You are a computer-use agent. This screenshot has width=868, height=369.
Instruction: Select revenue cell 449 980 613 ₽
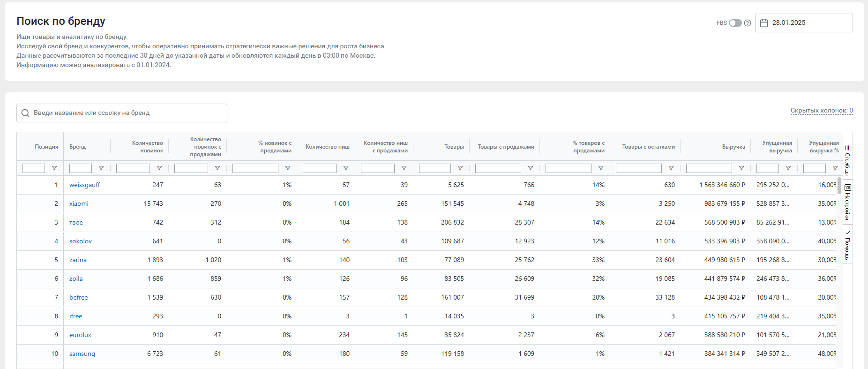tap(725, 260)
